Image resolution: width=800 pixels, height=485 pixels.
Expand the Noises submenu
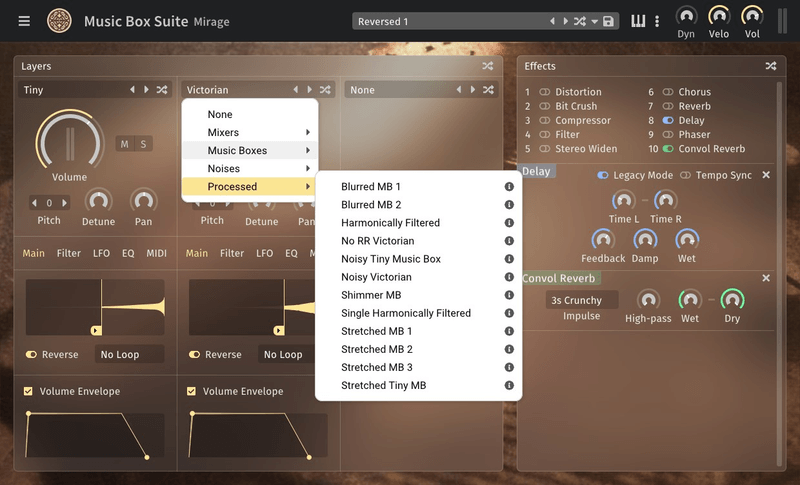250,168
